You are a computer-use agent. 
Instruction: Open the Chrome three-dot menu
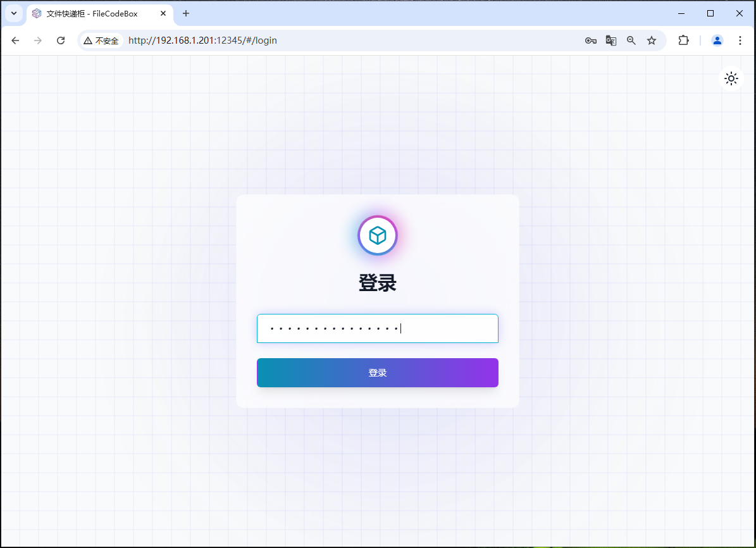pyautogui.click(x=740, y=40)
